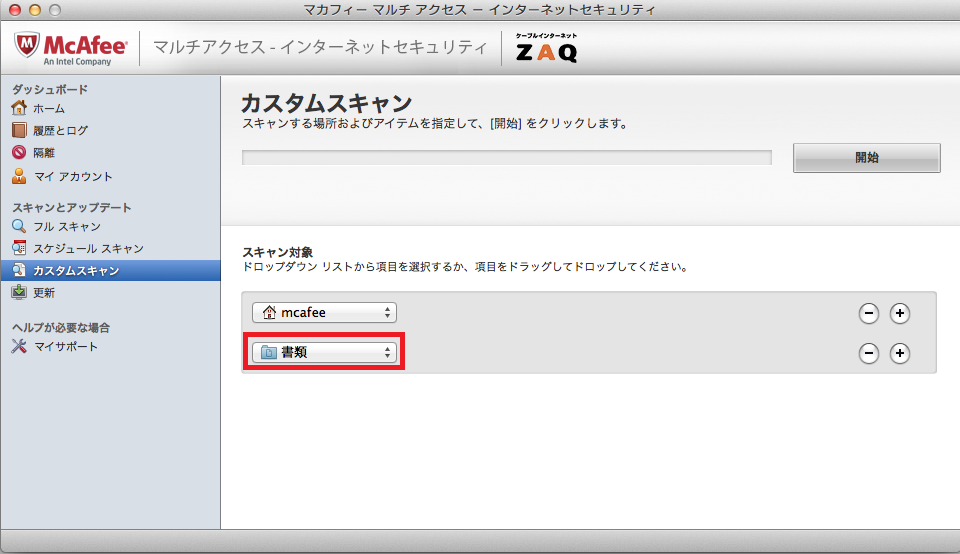Click the Quarantine prohibition icon
Screen dimensions: 960x554
click(19, 152)
